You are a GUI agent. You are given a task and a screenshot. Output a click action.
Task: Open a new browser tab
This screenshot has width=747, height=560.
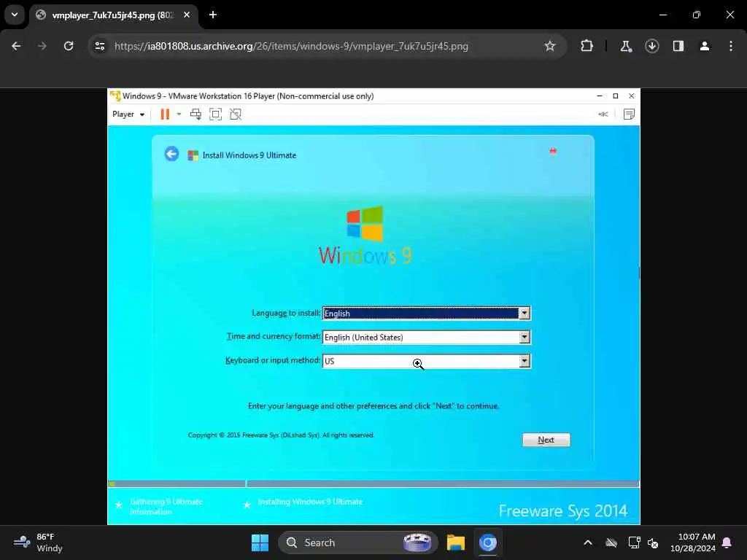coord(213,15)
